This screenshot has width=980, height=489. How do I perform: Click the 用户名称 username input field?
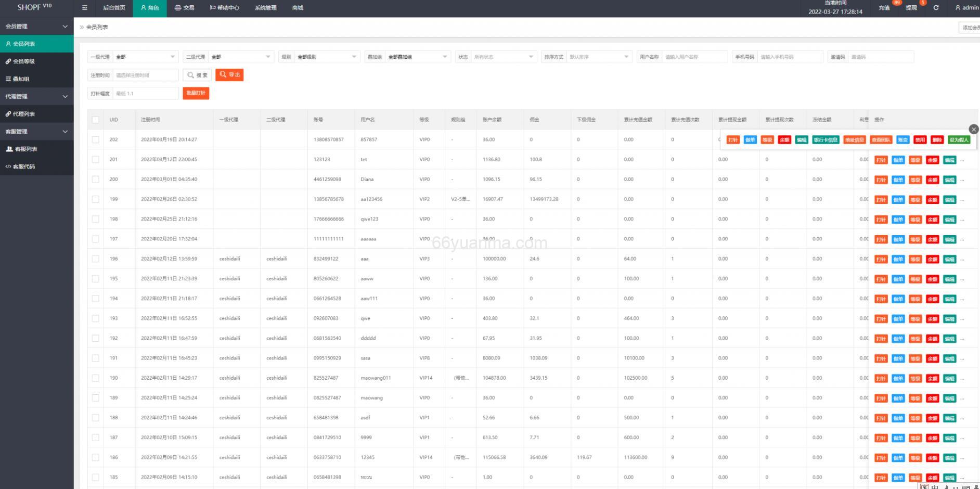[694, 57]
